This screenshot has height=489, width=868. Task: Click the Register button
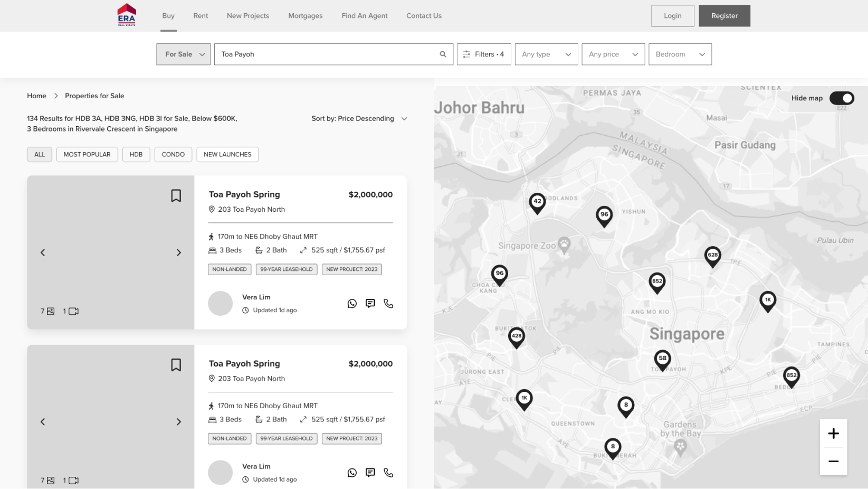[724, 16]
